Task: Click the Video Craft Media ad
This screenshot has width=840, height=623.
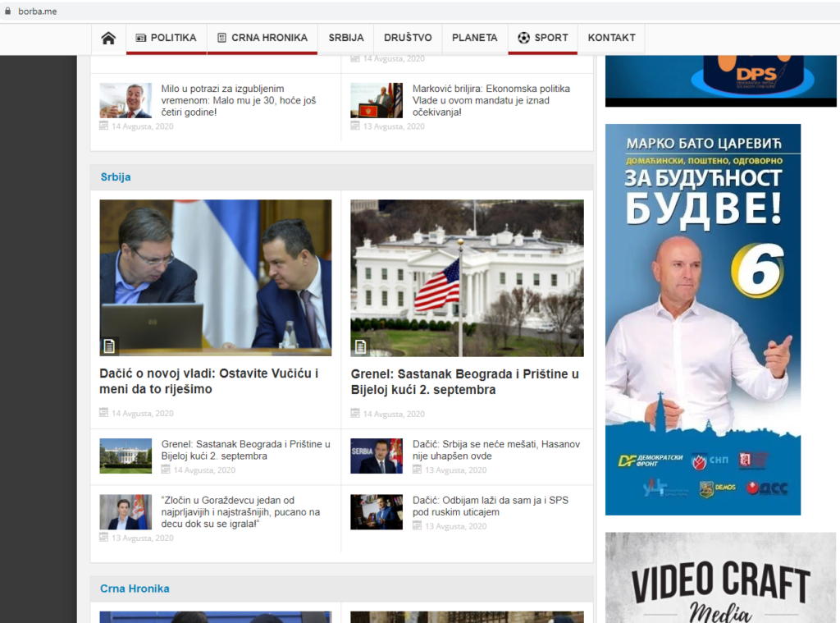Action: pos(720,578)
